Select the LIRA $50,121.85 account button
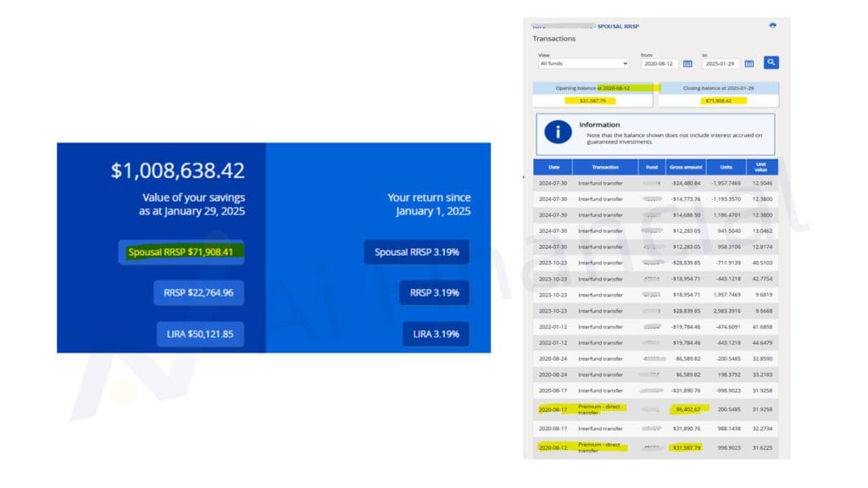 click(x=200, y=334)
